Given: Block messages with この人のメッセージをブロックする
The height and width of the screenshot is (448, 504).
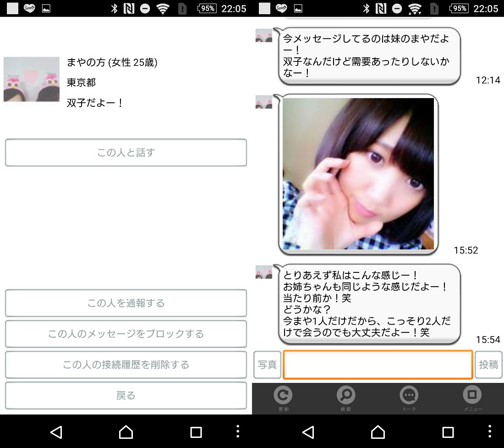Looking at the screenshot, I should click(126, 334).
